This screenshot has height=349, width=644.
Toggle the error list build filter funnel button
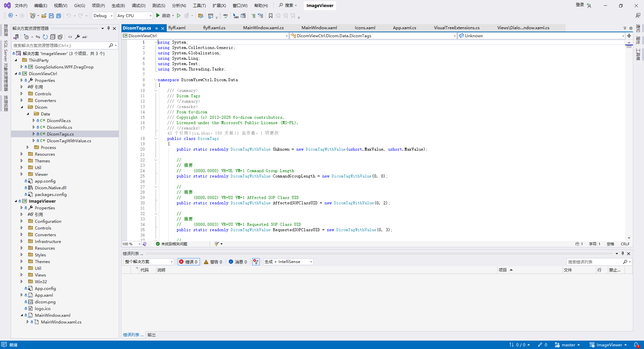click(256, 262)
